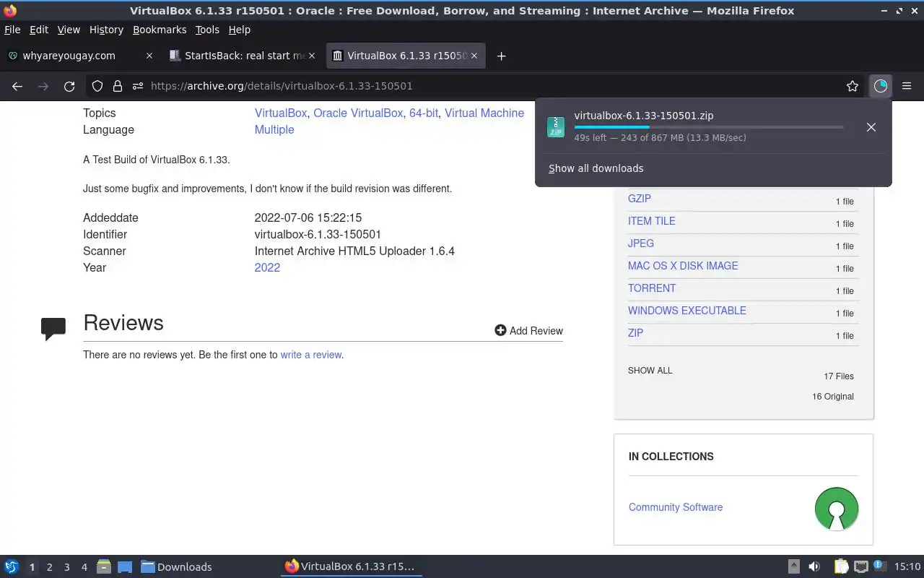This screenshot has width=924, height=578.
Task: Click the archive.org URL field
Action: (x=476, y=86)
